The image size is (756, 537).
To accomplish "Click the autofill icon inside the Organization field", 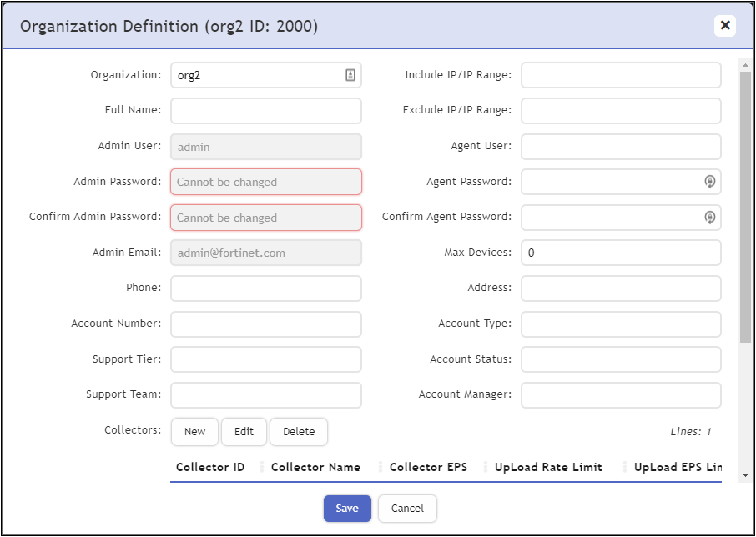I will pyautogui.click(x=351, y=75).
